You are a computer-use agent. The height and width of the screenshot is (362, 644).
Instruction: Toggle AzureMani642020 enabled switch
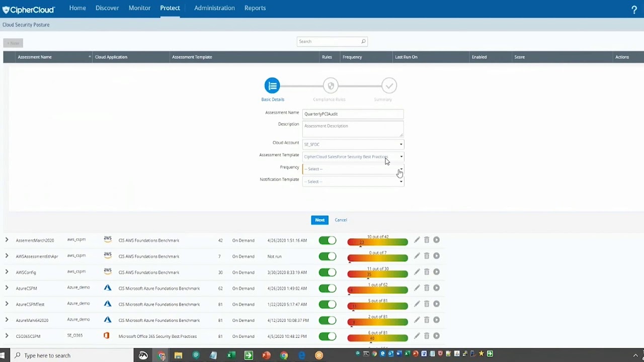pyautogui.click(x=328, y=321)
